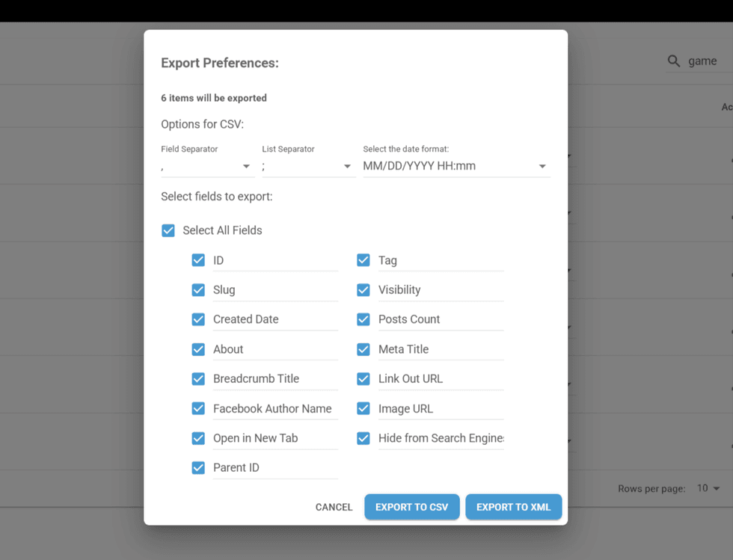Uncheck the Slug field checkbox

pos(198,290)
